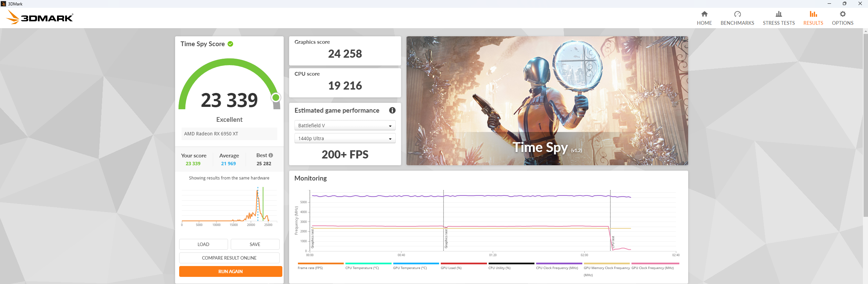Open Benchmarks using the gauge icon
The image size is (868, 284).
[x=737, y=14]
